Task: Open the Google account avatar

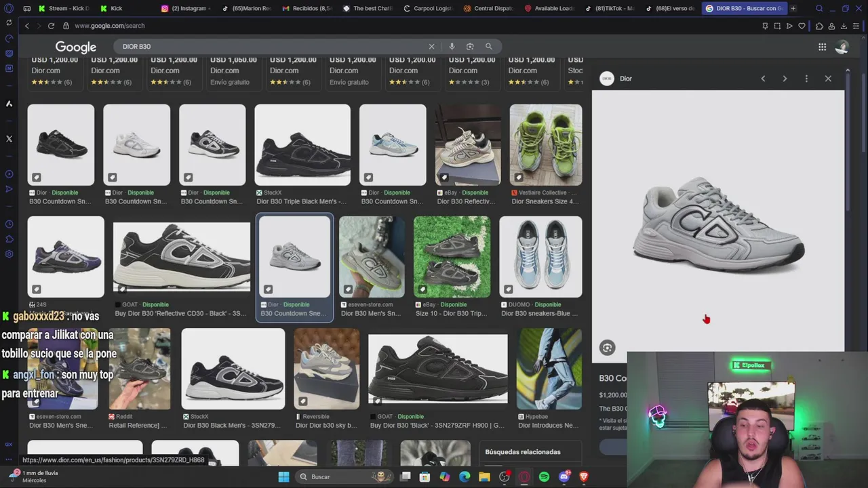Action: (x=842, y=47)
